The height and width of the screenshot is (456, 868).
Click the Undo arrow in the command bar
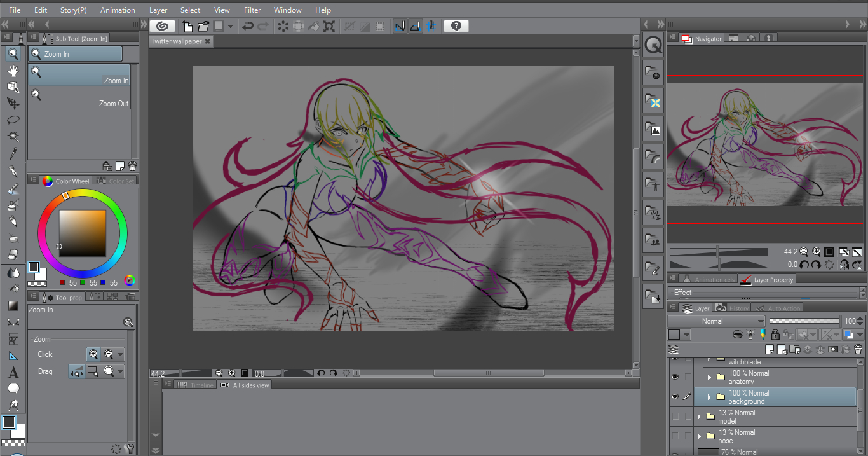point(247,26)
